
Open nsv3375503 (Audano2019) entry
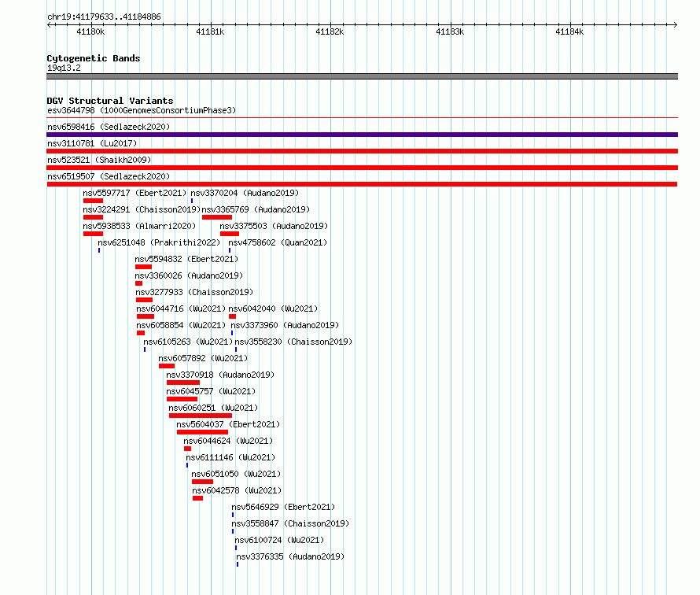pos(274,226)
